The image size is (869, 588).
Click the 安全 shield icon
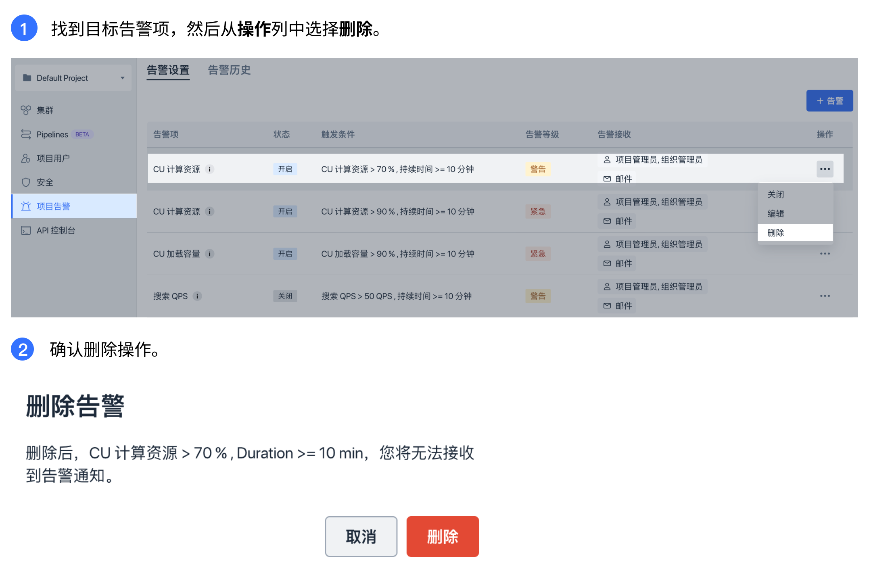pyautogui.click(x=26, y=182)
